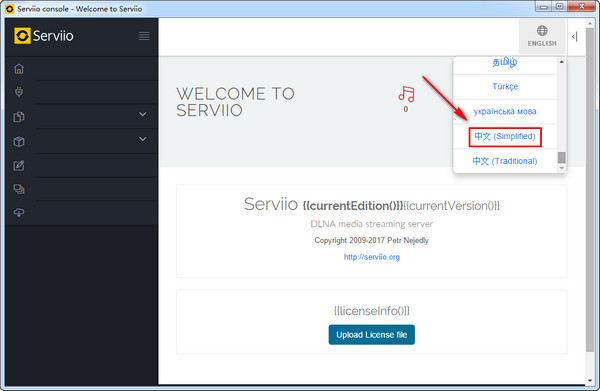Viewport: 600px width, 391px height.
Task: Click the language list scroll-up arrow
Action: tap(561, 62)
